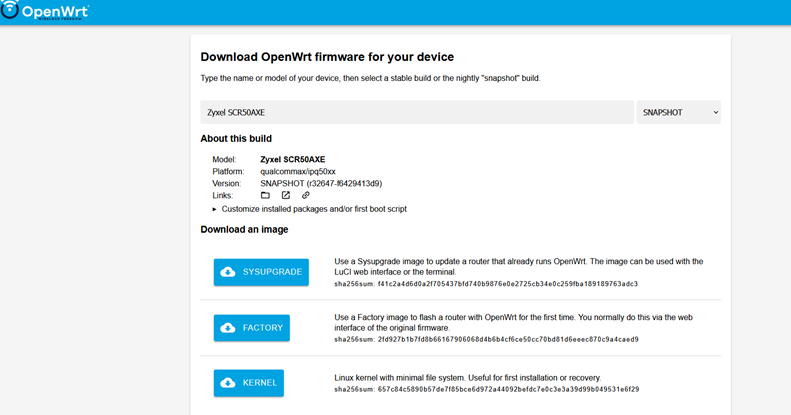Open the firmware folder link icon
Image resolution: width=791 pixels, height=415 pixels.
pos(265,195)
